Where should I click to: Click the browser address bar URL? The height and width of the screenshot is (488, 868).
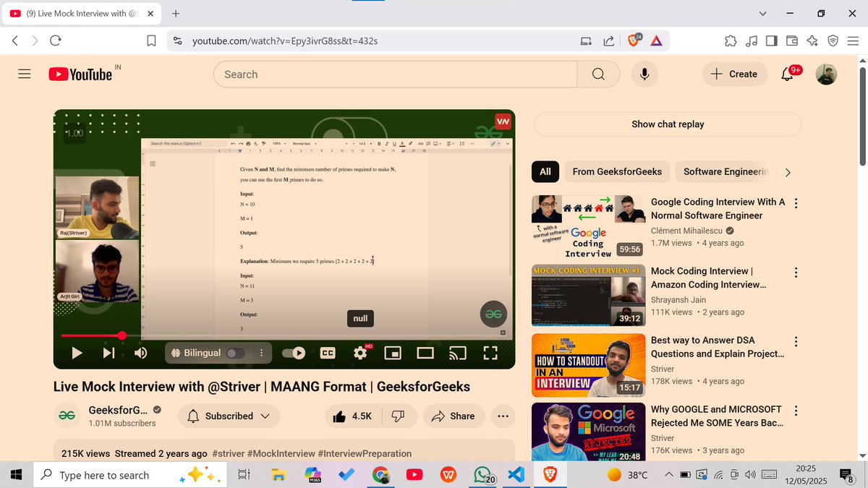(284, 41)
